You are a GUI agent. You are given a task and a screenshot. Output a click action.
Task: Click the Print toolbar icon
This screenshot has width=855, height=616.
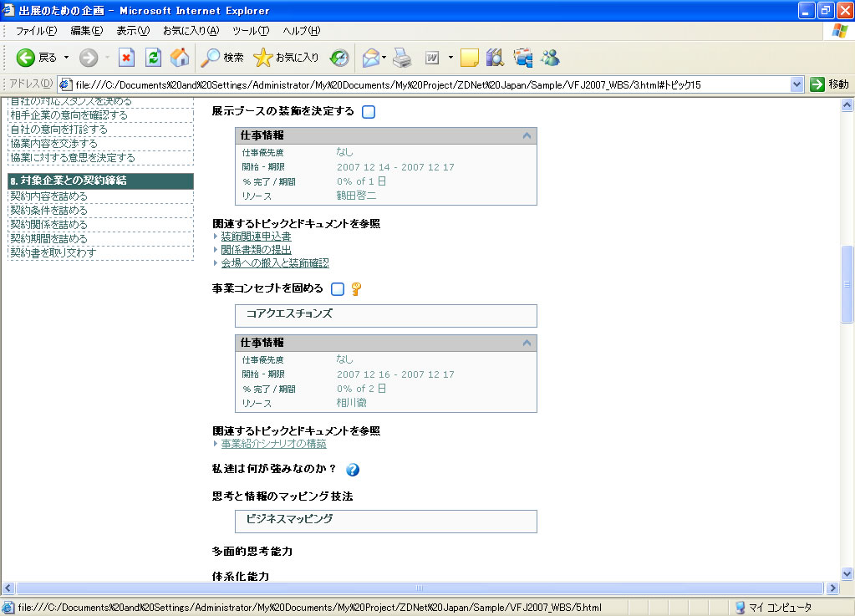tap(402, 58)
